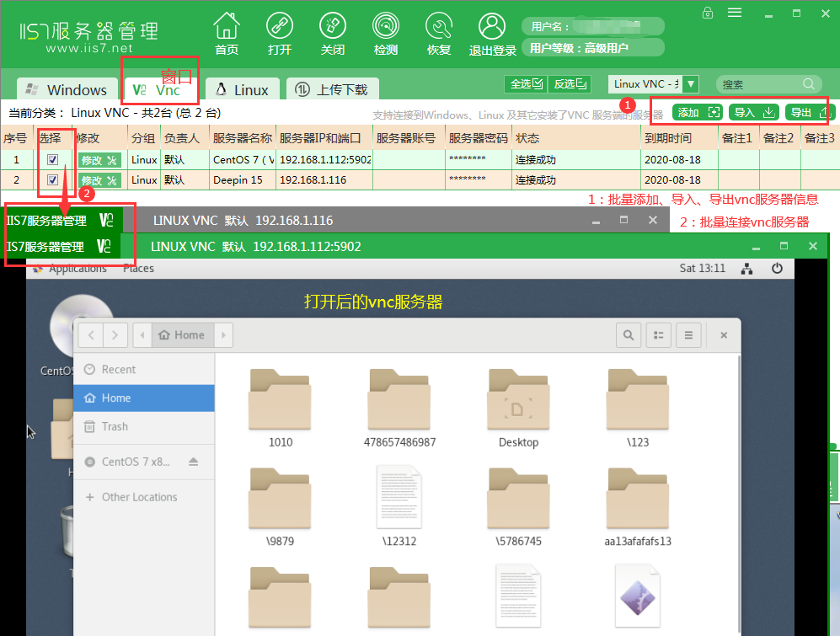The height and width of the screenshot is (636, 840).
Task: Click the power icon in CentOS top bar
Action: [x=777, y=269]
